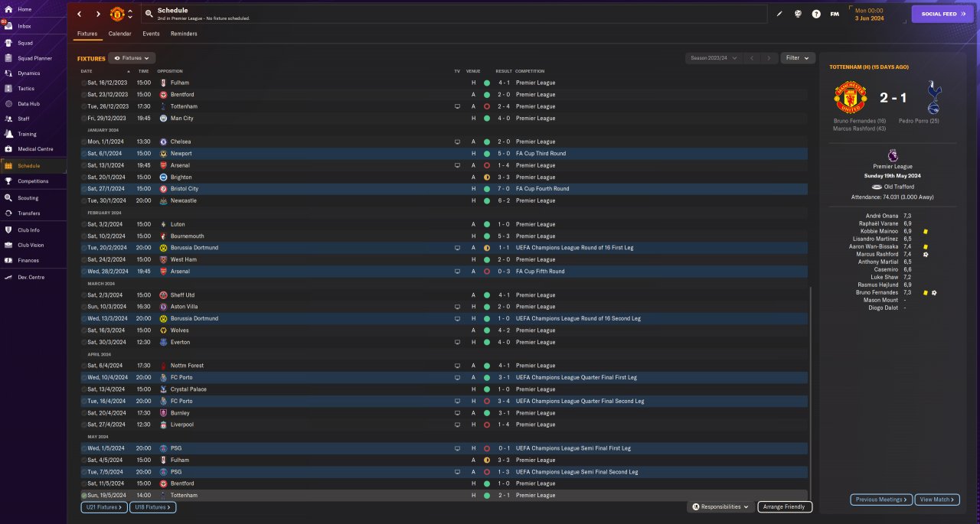Click the Arrange Friendly button
This screenshot has width=980, height=524.
(x=785, y=506)
